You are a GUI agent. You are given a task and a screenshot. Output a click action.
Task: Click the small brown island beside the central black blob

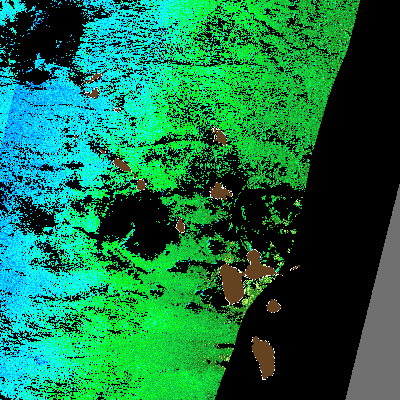(180, 225)
